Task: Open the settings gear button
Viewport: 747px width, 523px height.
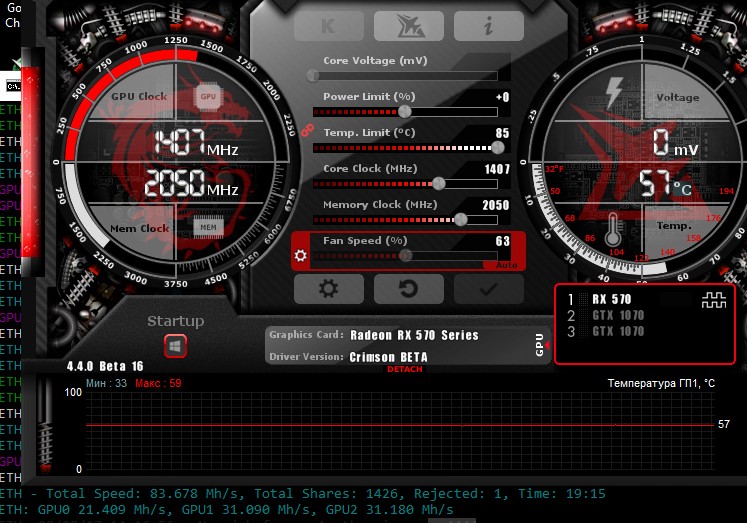Action: click(329, 289)
